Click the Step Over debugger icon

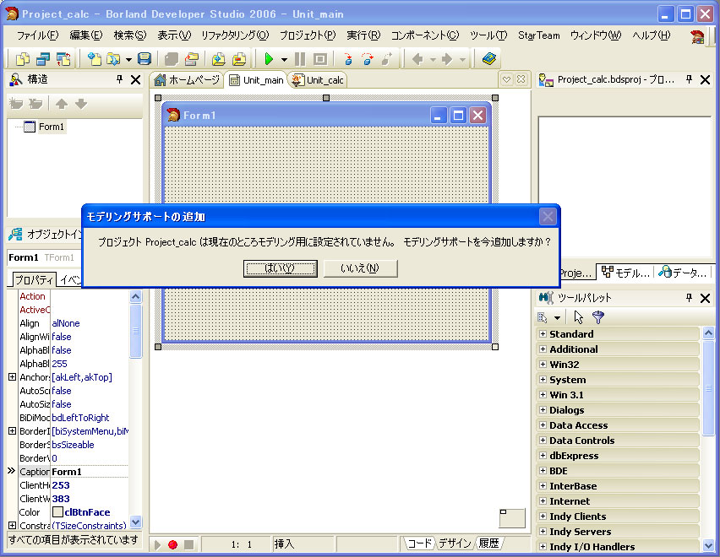pos(367,59)
